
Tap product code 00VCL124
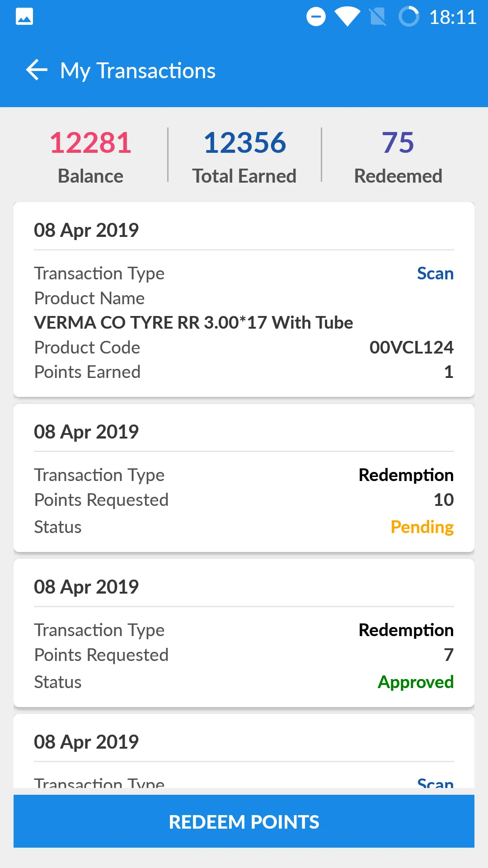pos(411,347)
